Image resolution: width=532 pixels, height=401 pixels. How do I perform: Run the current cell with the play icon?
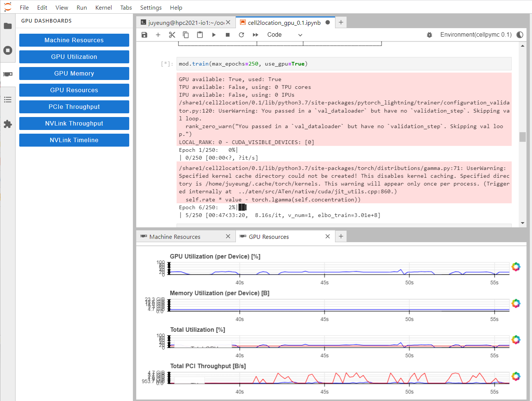(214, 34)
